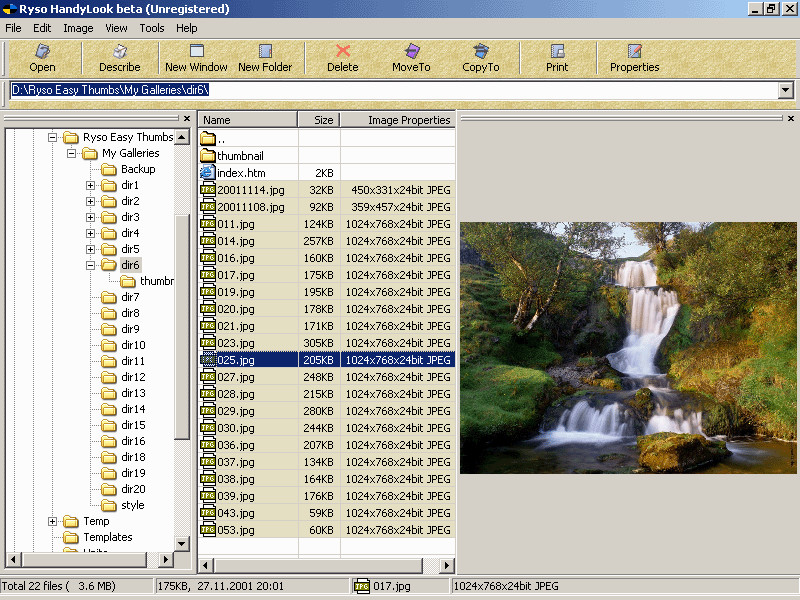The height and width of the screenshot is (600, 800).
Task: Click the JPG icon of 011.jpg
Action: coord(208,223)
